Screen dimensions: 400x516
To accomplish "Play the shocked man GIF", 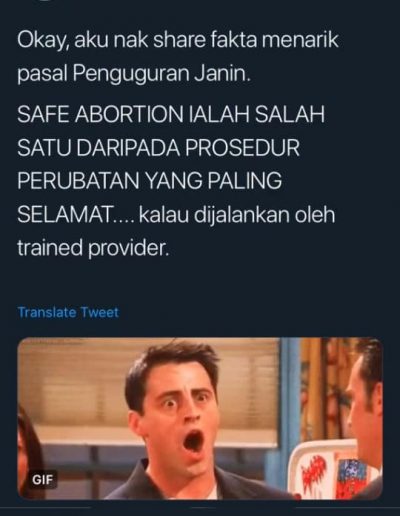I will click(200, 418).
